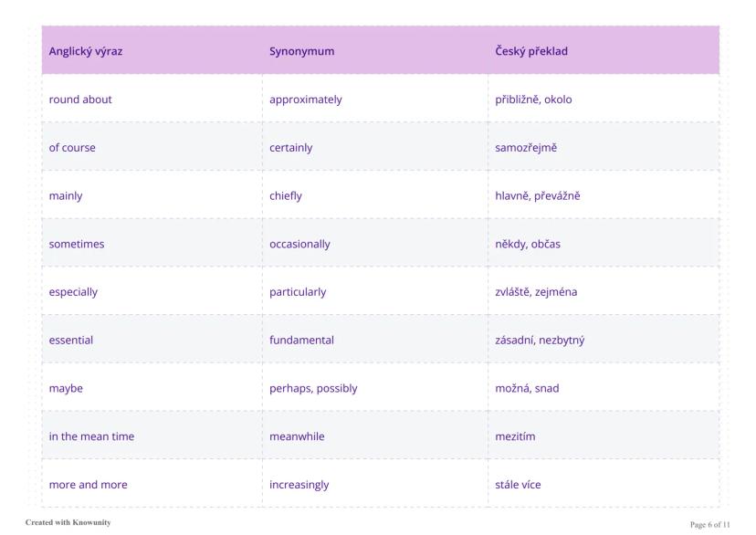Select the synonym "certainly"
Screen dimensions: 756x535
point(290,148)
